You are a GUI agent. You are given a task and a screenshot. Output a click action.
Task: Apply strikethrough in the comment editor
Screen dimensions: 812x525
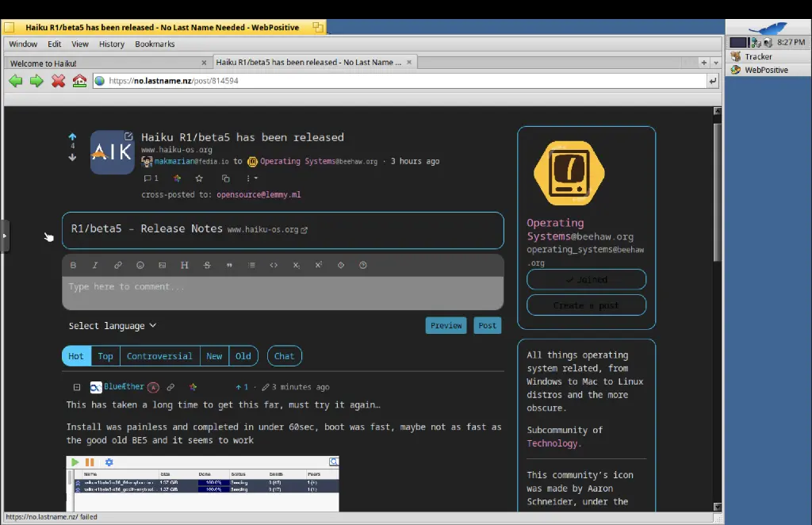coord(207,265)
